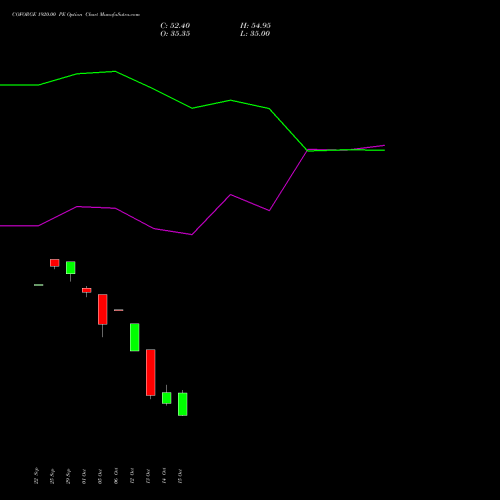Click the chart title text at top left

tap(76, 15)
